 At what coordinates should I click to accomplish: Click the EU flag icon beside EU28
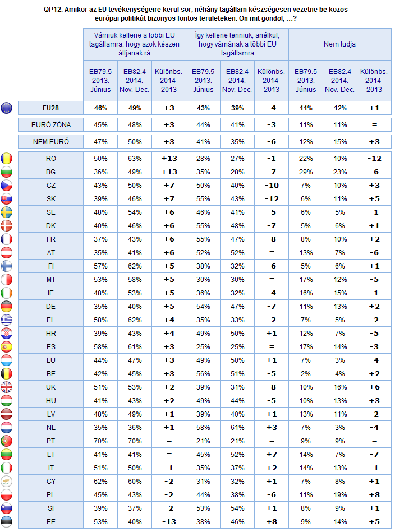(x=7, y=108)
